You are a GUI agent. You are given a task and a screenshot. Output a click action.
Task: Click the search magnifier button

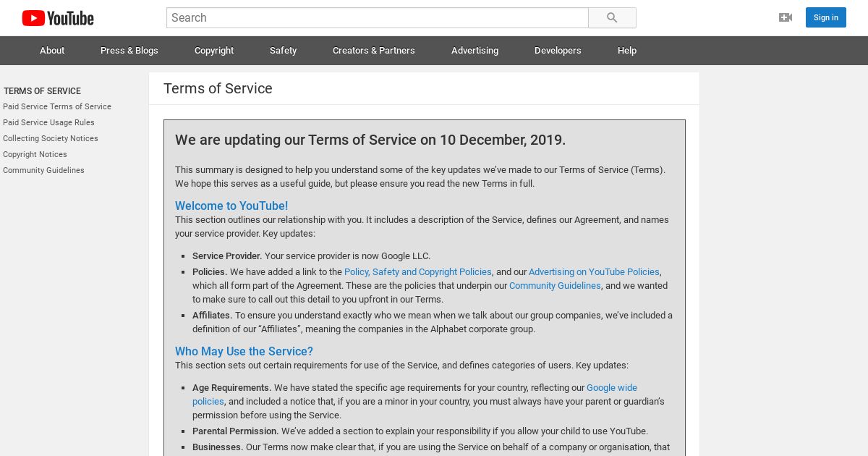[x=612, y=18]
